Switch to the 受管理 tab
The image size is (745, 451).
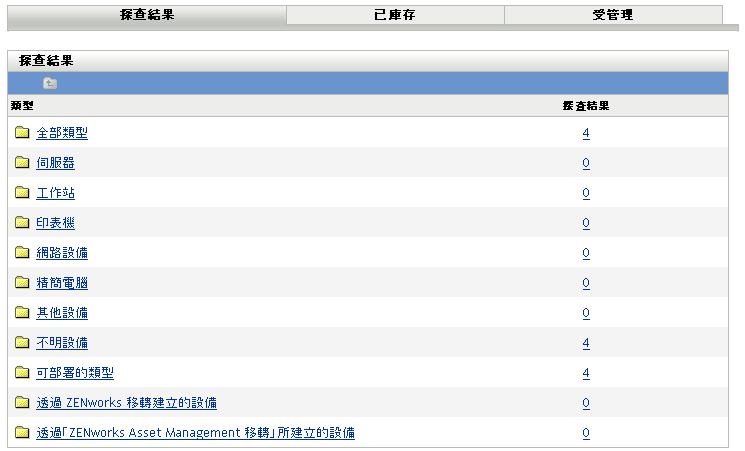coord(613,15)
